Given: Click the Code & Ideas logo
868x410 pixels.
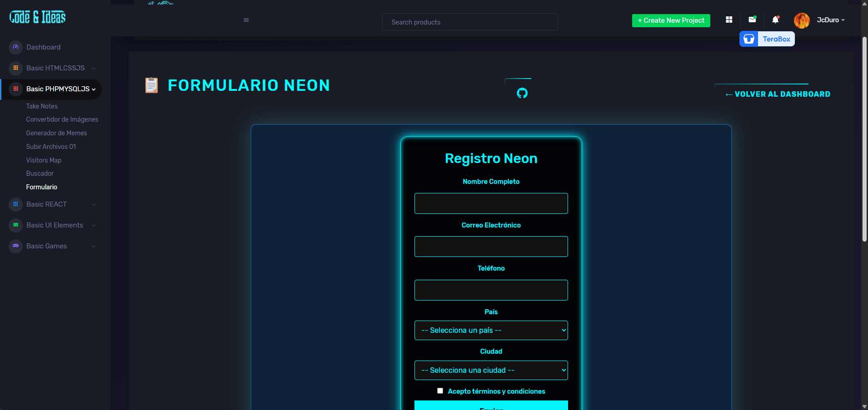Looking at the screenshot, I should (38, 17).
